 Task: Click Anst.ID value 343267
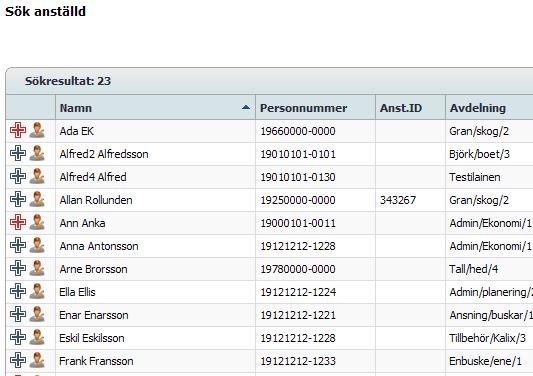click(x=398, y=200)
